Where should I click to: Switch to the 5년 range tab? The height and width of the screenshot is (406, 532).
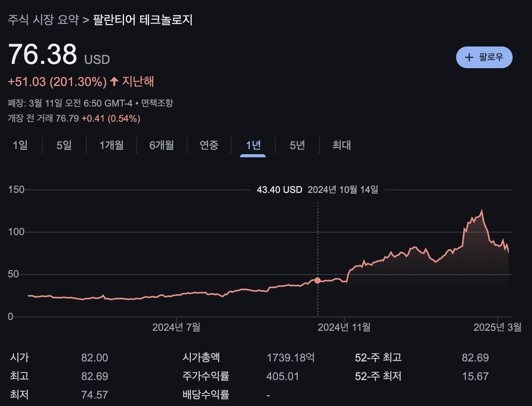click(297, 145)
